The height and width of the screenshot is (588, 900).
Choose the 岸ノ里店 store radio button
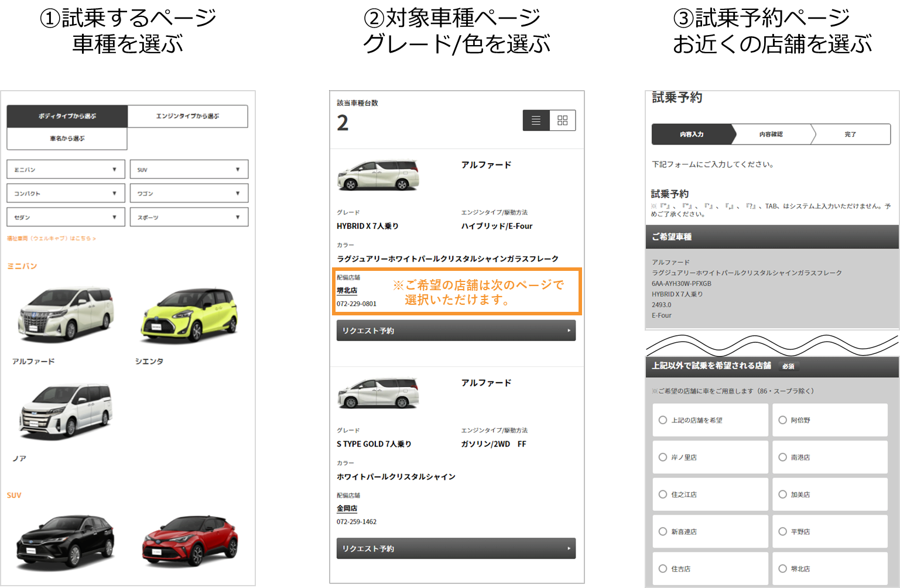(x=663, y=458)
